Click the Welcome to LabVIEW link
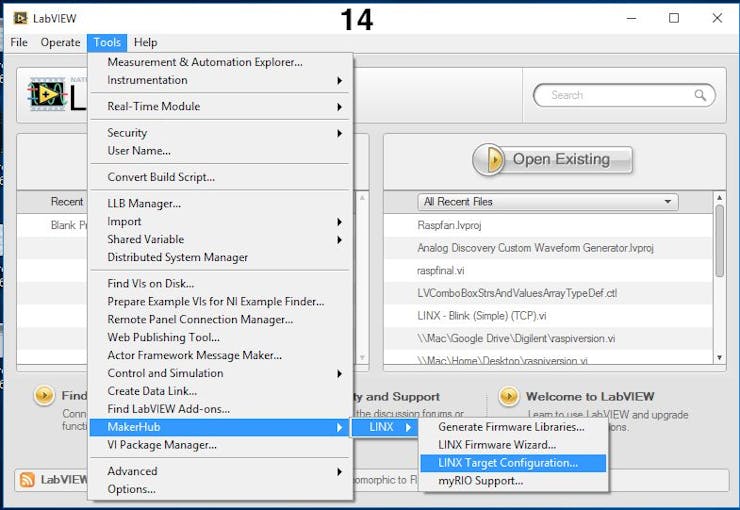The width and height of the screenshot is (740, 510). coord(590,397)
